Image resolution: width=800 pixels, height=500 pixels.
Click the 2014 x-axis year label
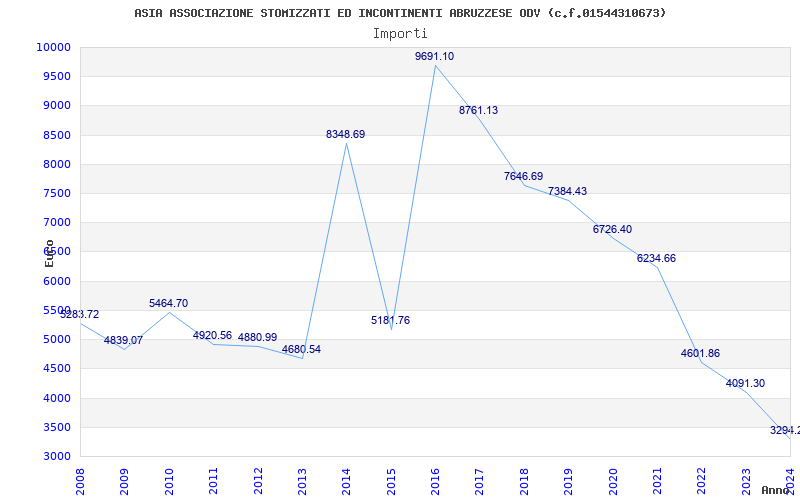click(346, 481)
